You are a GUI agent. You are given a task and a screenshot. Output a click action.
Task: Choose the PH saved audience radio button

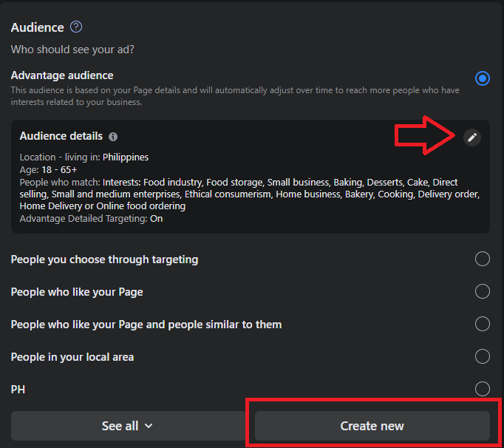tap(482, 389)
